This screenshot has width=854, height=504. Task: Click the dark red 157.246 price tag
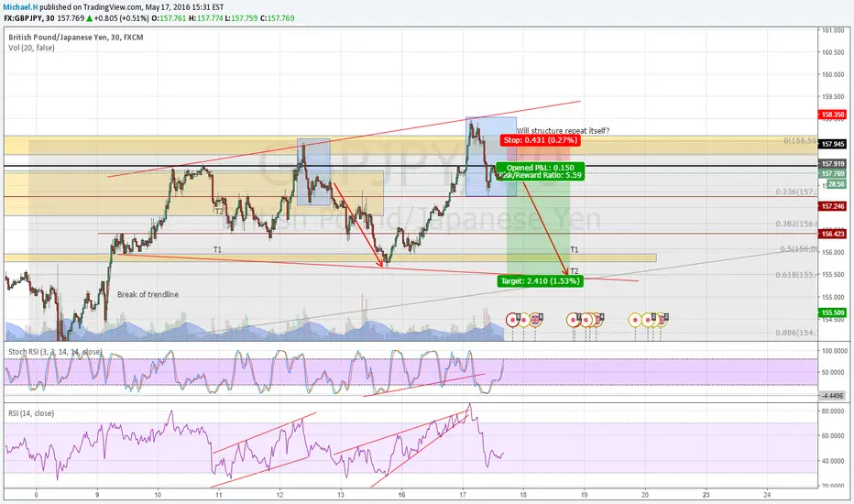[833, 206]
